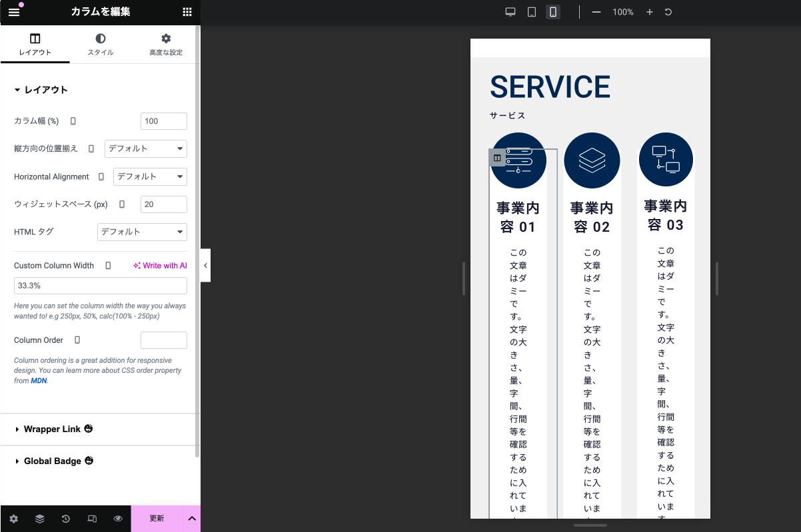Open the vertical alignment dropdown
This screenshot has width=801, height=532.
145,148
